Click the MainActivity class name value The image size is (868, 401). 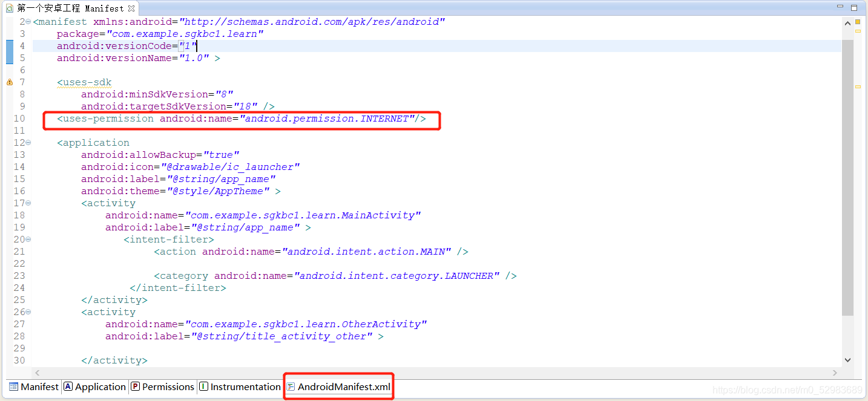point(302,215)
